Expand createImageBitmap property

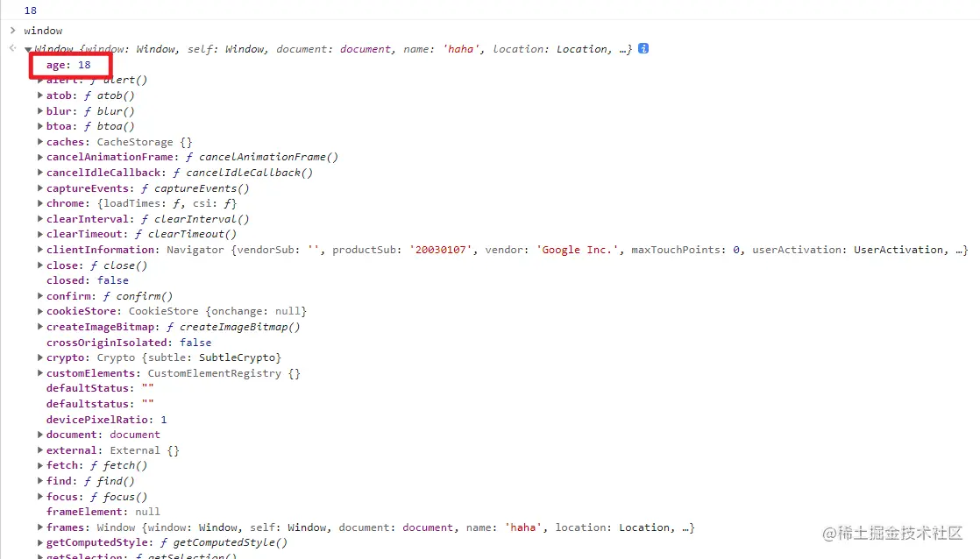(40, 327)
